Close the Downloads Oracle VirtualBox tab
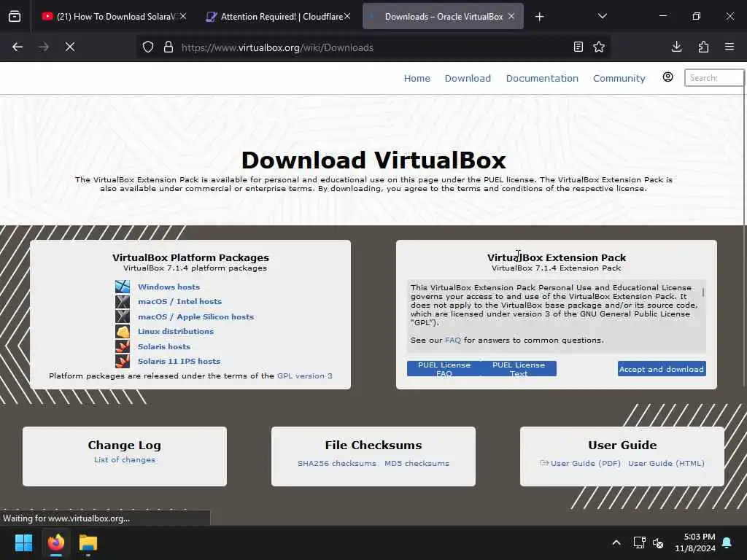 (511, 16)
